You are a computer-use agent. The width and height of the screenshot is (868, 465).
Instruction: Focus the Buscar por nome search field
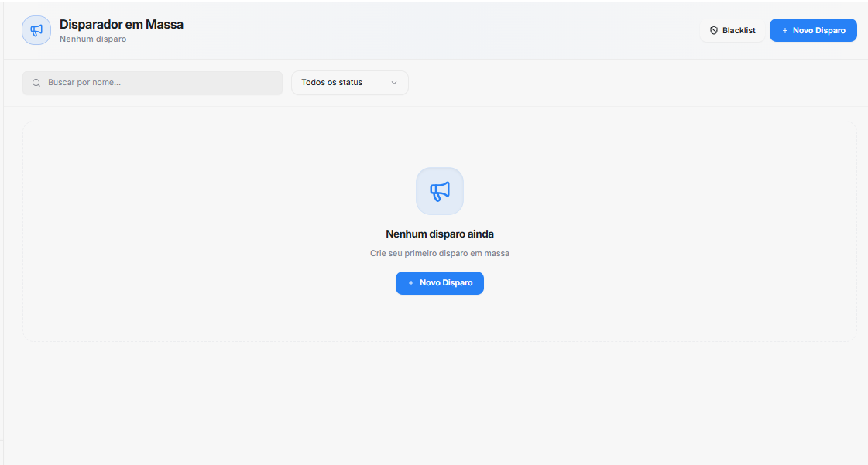tap(153, 83)
